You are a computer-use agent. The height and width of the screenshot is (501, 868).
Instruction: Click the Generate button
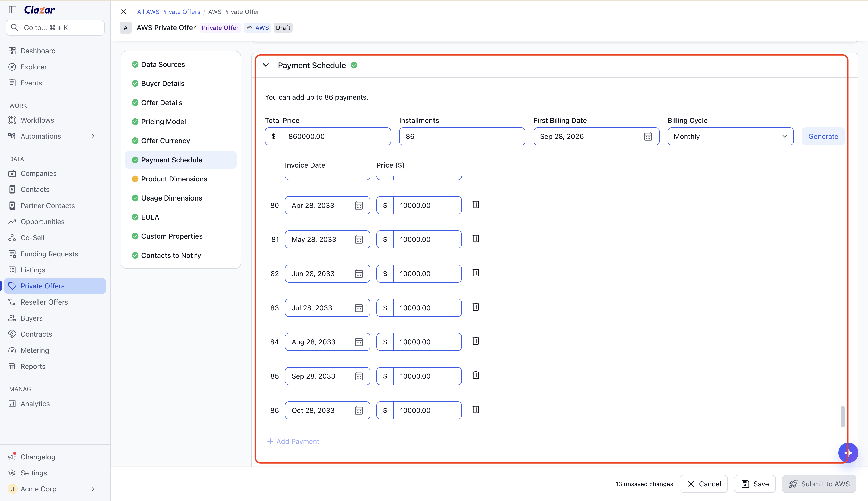coord(823,137)
